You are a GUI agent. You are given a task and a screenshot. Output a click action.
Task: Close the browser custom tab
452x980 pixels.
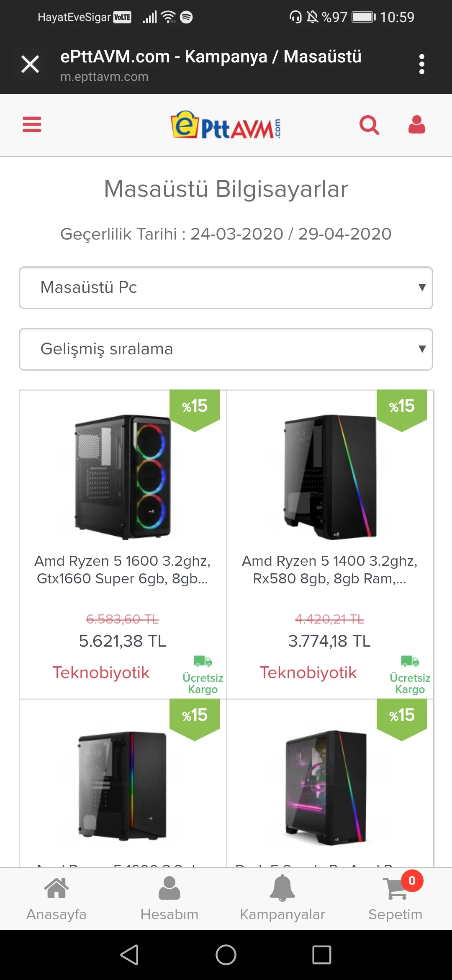point(30,64)
